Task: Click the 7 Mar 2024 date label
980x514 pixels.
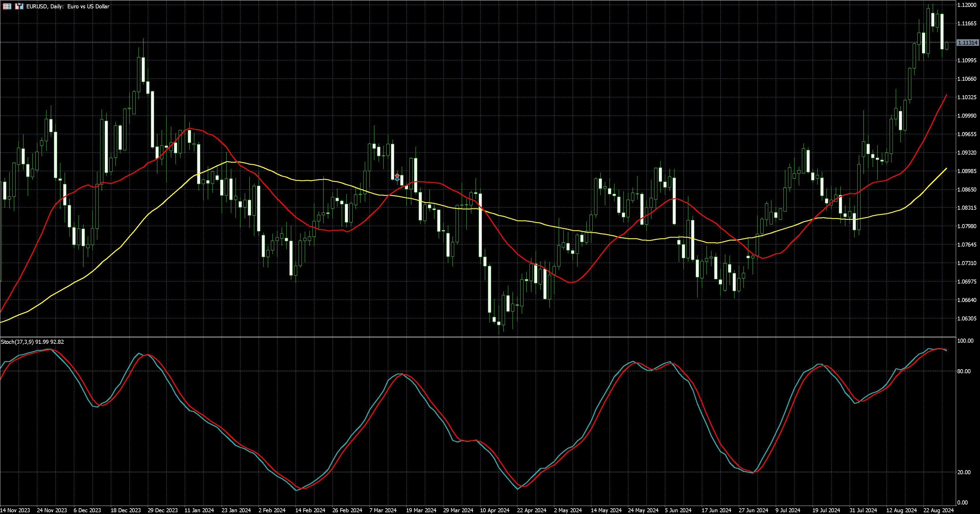Action: (383, 510)
